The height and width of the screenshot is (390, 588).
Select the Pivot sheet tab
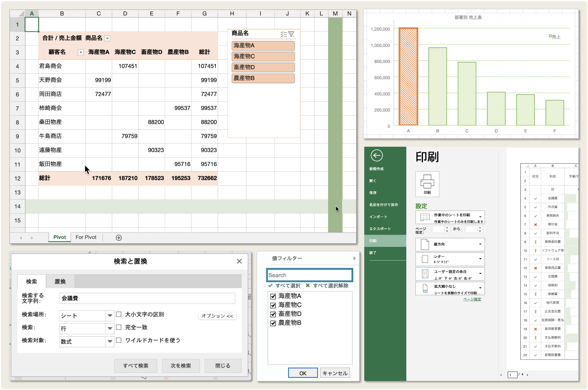[x=60, y=237]
